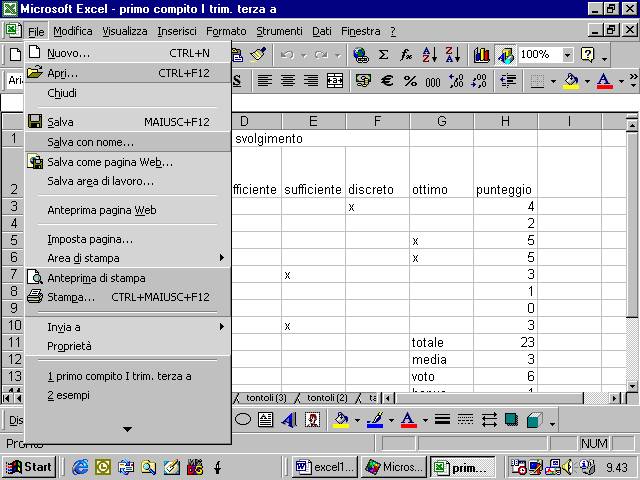Launch the Chart Wizard icon
Image resolution: width=640 pixels, height=480 pixels.
click(482, 55)
